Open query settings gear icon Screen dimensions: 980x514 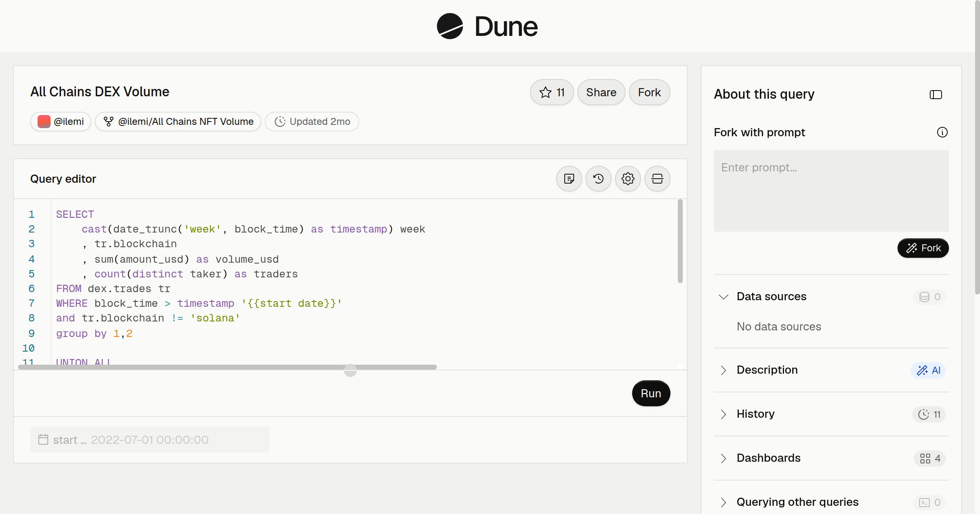(x=628, y=179)
